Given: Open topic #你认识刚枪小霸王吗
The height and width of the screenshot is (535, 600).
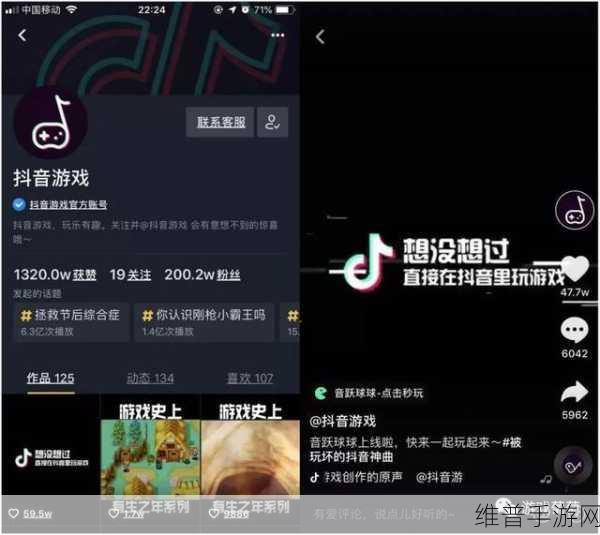Looking at the screenshot, I should point(204,322).
